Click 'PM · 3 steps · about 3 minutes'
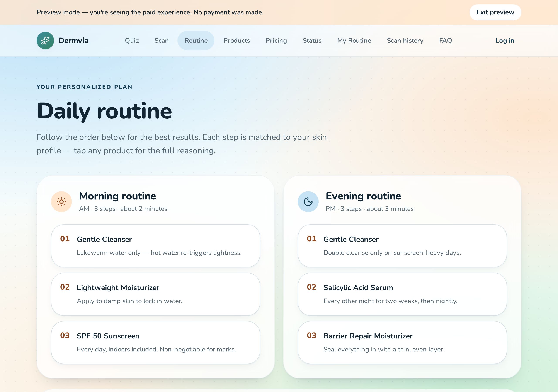 pos(369,209)
